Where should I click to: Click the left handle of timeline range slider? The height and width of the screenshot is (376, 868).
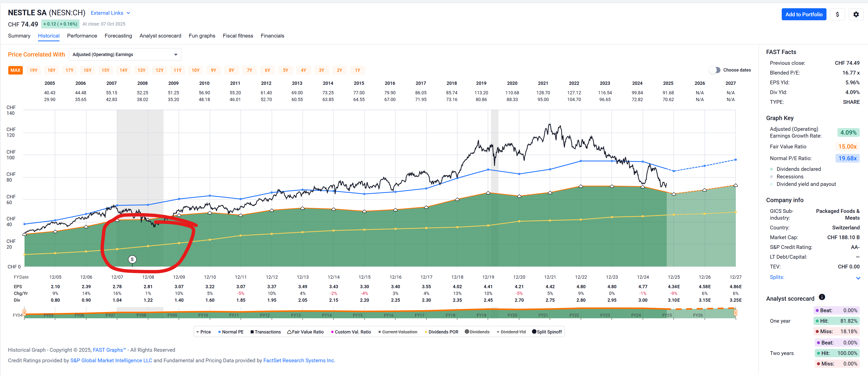pos(24,313)
